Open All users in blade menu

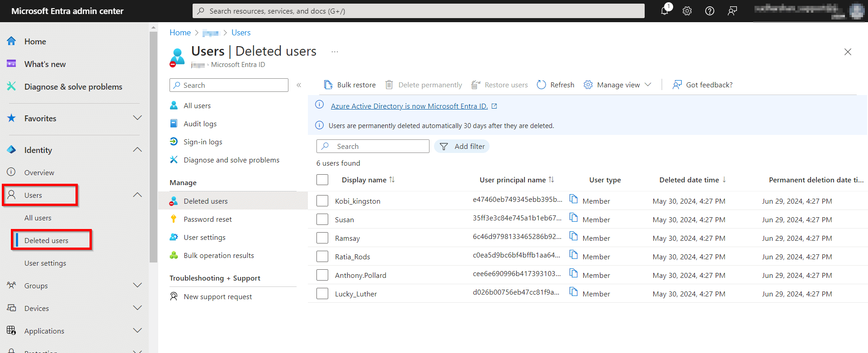pyautogui.click(x=197, y=105)
